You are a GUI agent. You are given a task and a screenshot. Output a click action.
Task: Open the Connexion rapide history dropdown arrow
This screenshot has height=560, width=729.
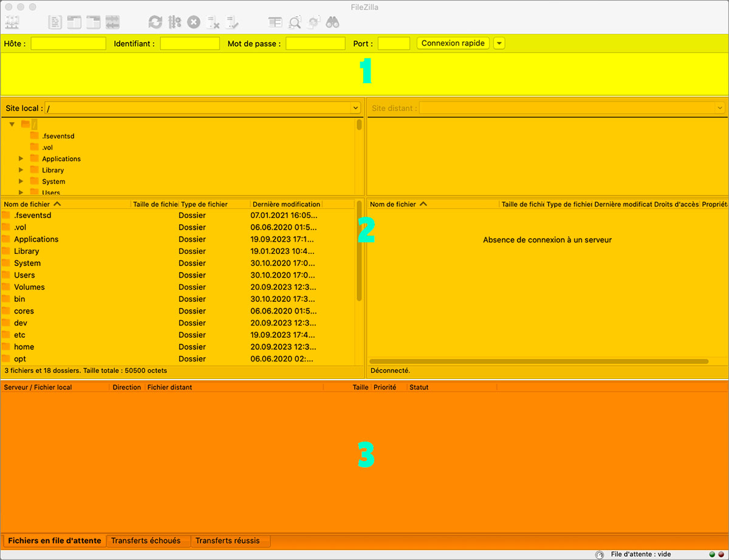499,44
